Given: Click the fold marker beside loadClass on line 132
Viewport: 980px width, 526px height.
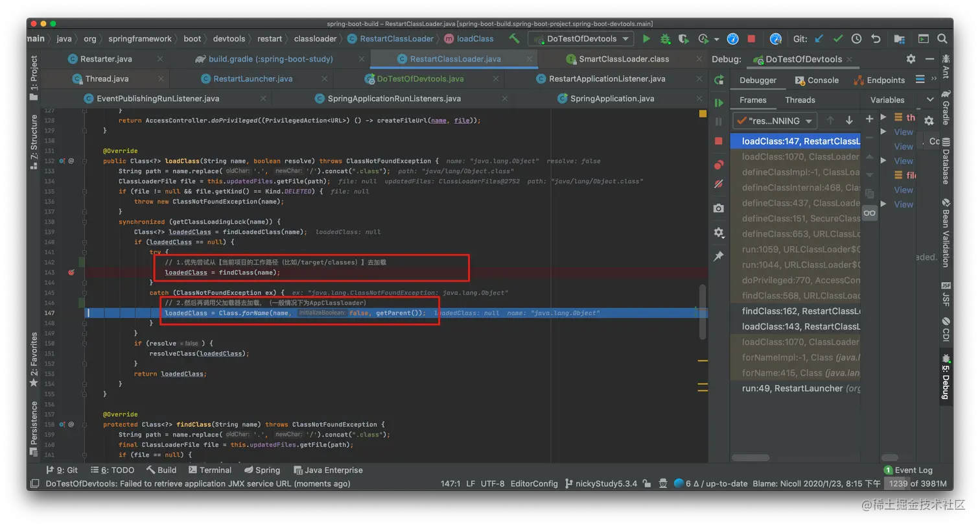Looking at the screenshot, I should coord(84,161).
